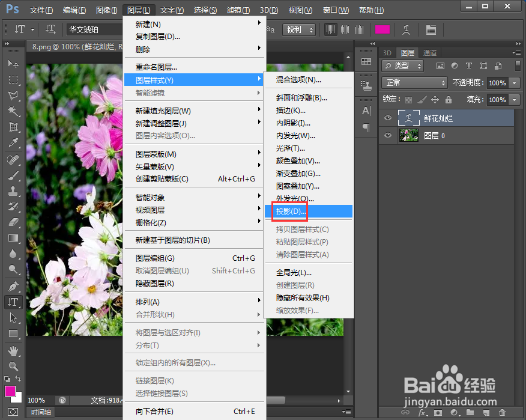Open the anti-aliasing 锐利 dropdown
The image size is (526, 420).
pyautogui.click(x=299, y=29)
